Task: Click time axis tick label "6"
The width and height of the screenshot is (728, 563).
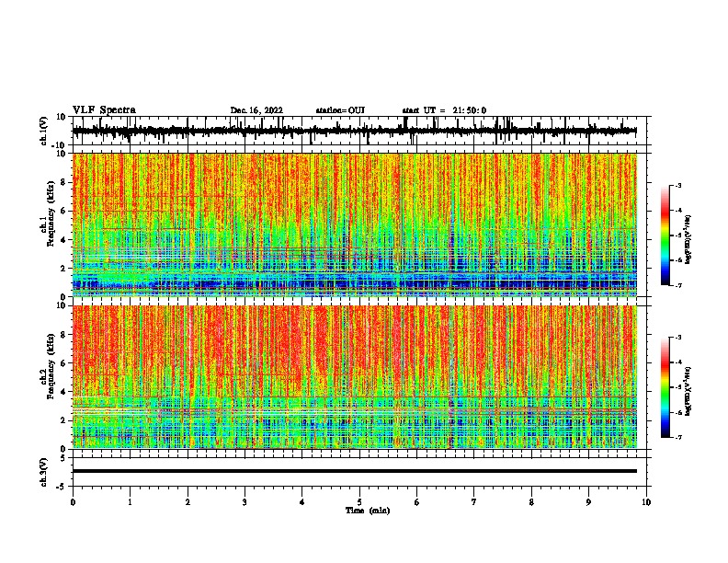Action: point(417,502)
